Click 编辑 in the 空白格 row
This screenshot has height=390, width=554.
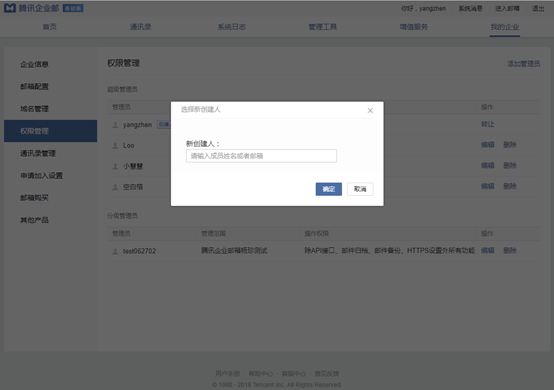(x=488, y=186)
